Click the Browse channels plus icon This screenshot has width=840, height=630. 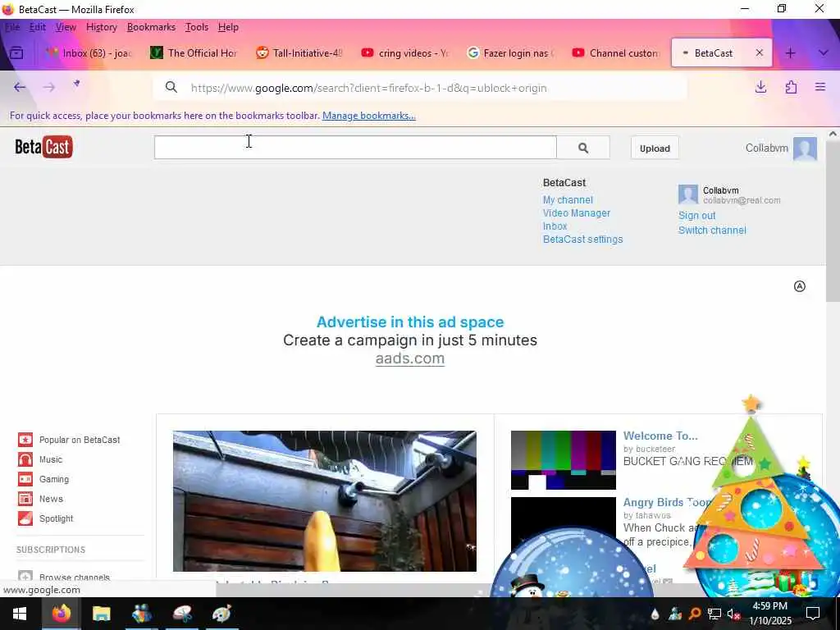tap(25, 577)
